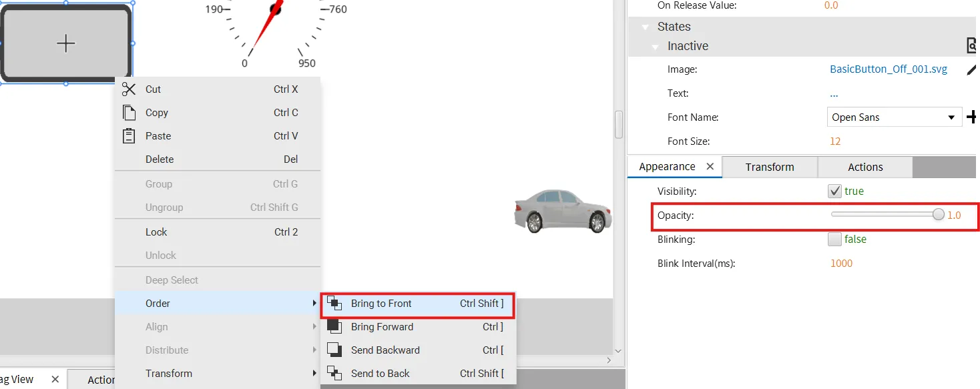Collapse the States section

tap(645, 27)
